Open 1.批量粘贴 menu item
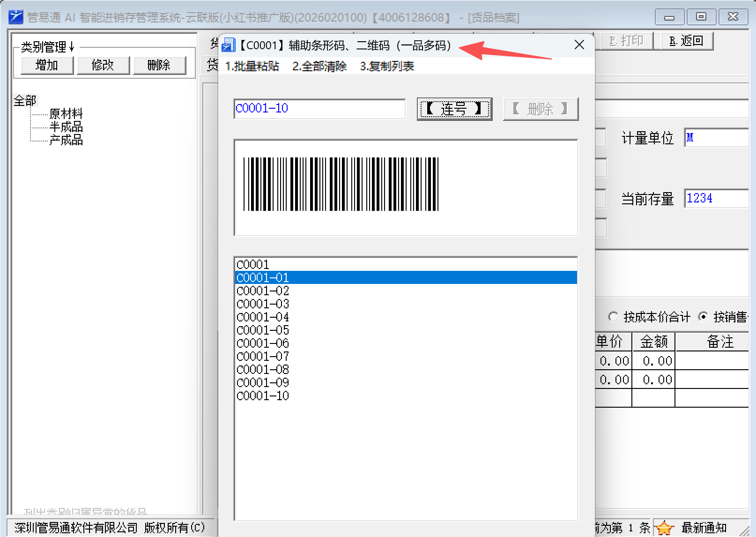 click(252, 67)
